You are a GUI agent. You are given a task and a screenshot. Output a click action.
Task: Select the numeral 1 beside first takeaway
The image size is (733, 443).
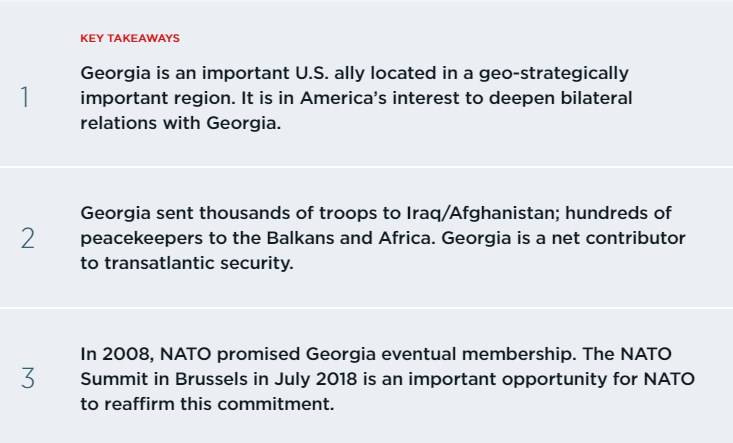(x=25, y=98)
